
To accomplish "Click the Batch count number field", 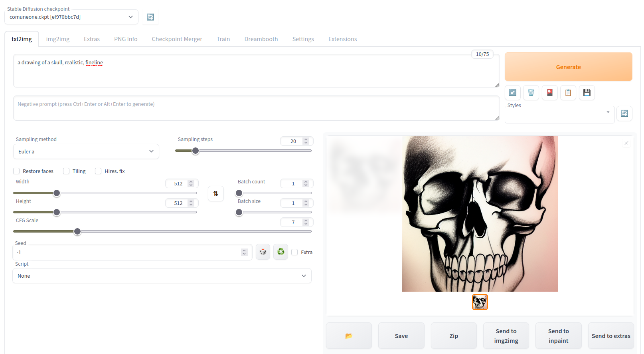I will 296,183.
